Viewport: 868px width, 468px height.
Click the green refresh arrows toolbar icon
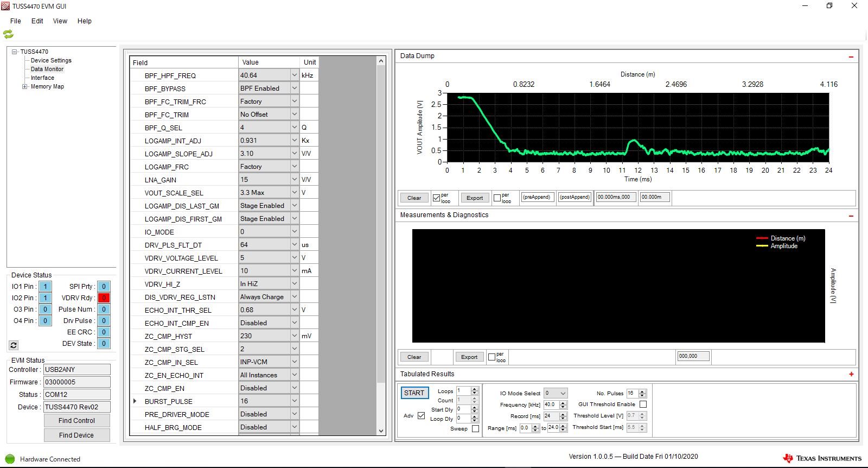[8, 34]
